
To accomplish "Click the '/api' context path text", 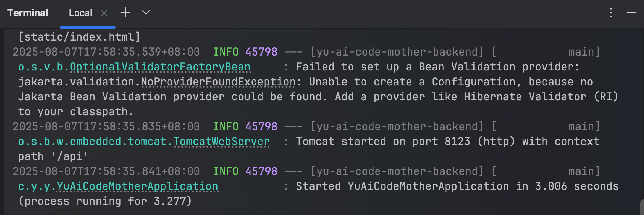I will coord(70,157).
